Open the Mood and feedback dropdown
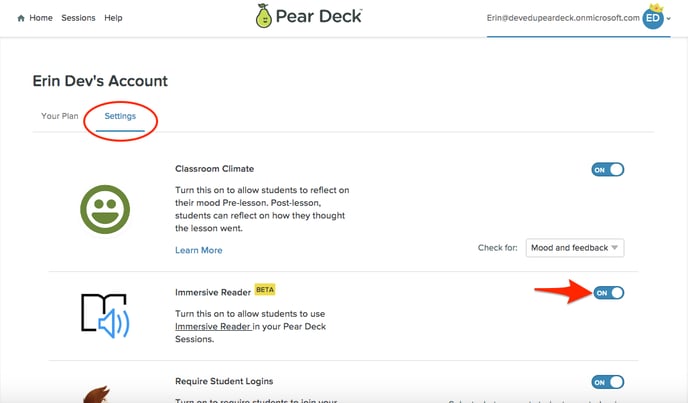688x403 pixels. [575, 248]
